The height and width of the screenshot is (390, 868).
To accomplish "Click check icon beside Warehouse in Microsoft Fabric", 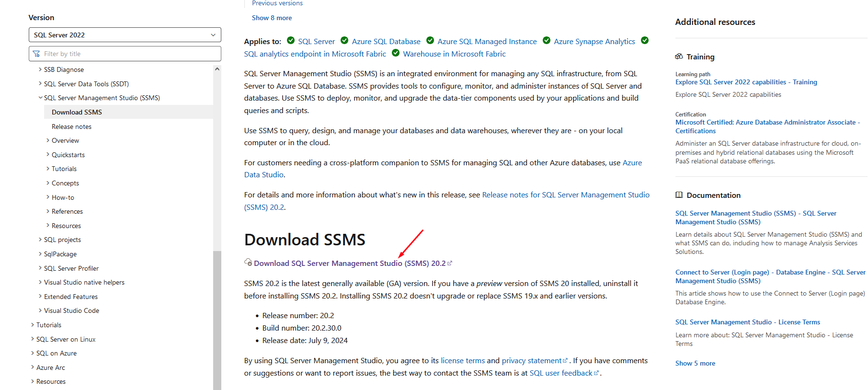I will pos(396,53).
